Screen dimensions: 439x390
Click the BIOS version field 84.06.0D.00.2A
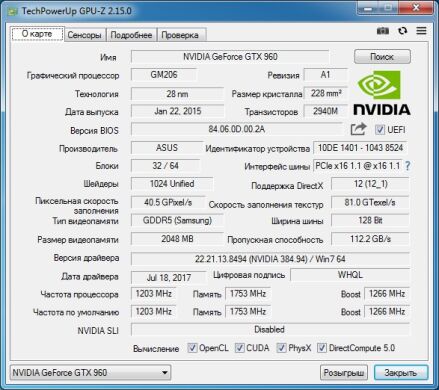(236, 129)
